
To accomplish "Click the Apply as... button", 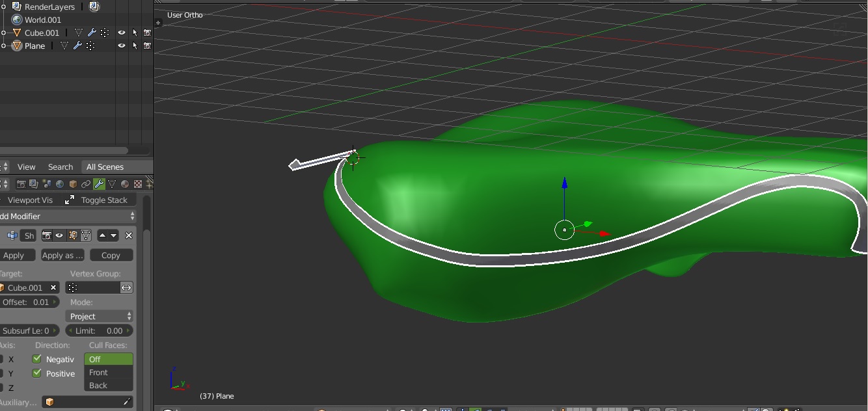I will click(x=62, y=256).
